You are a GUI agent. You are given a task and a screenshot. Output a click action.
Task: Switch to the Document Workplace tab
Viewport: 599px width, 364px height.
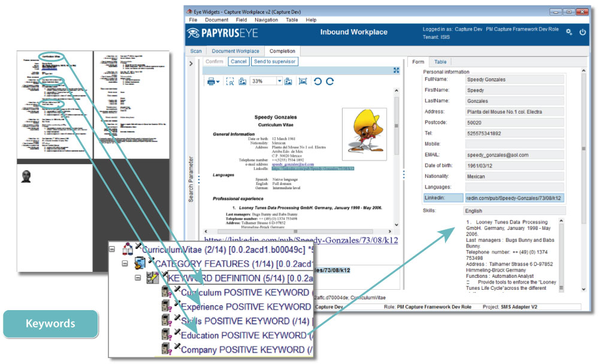(x=235, y=51)
